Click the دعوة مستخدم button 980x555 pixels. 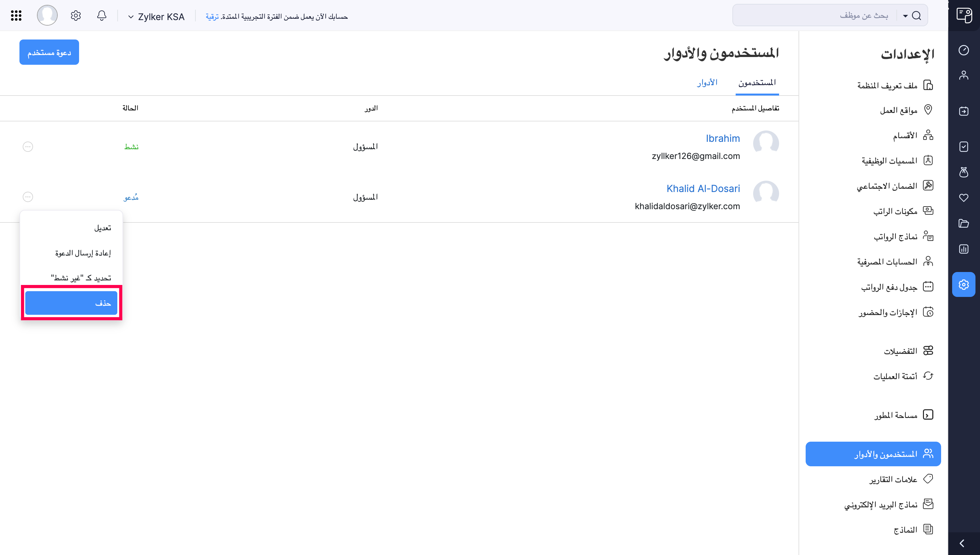tap(49, 52)
